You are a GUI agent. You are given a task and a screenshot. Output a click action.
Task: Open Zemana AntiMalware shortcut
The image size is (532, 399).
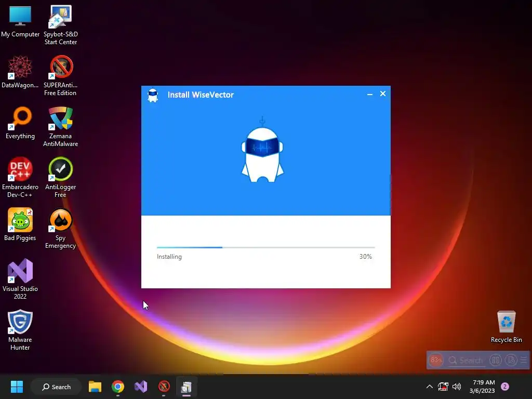pyautogui.click(x=60, y=127)
